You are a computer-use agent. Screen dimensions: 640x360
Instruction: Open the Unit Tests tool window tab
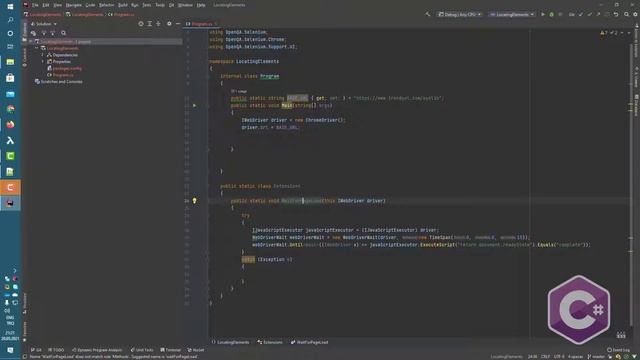pyautogui.click(x=142, y=350)
